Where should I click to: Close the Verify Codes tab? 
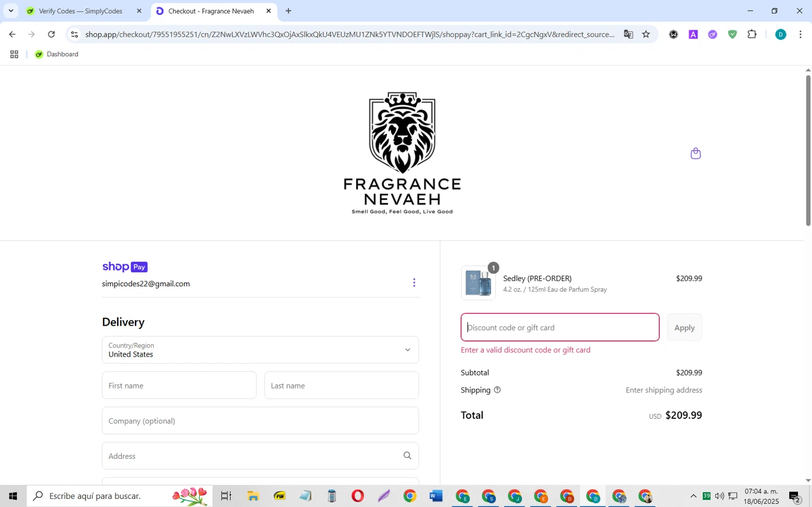pyautogui.click(x=139, y=11)
